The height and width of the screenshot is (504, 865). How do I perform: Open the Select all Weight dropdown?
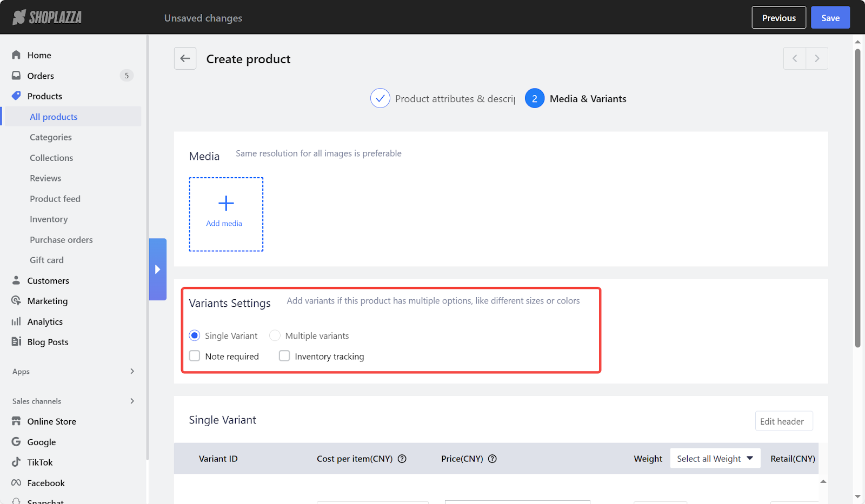click(x=715, y=458)
